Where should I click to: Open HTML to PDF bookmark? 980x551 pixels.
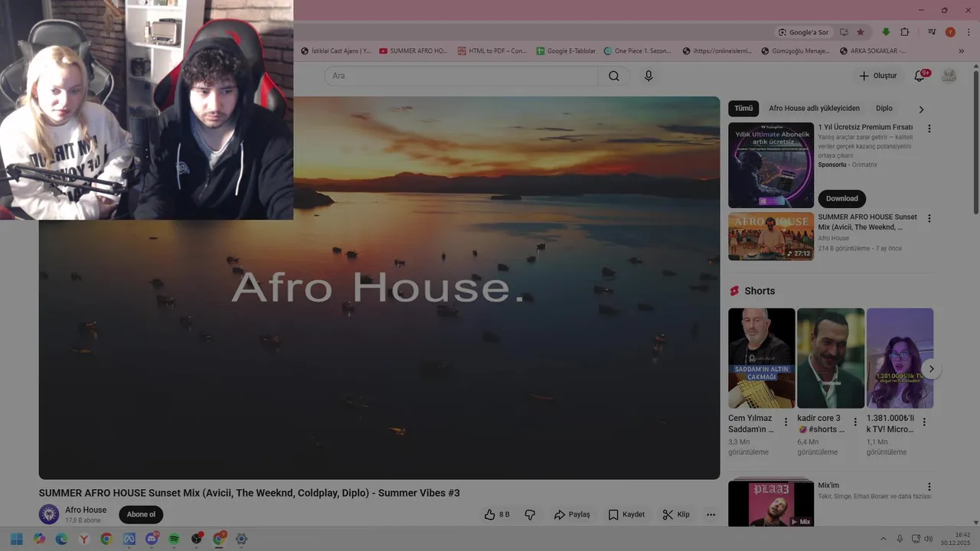(x=492, y=51)
